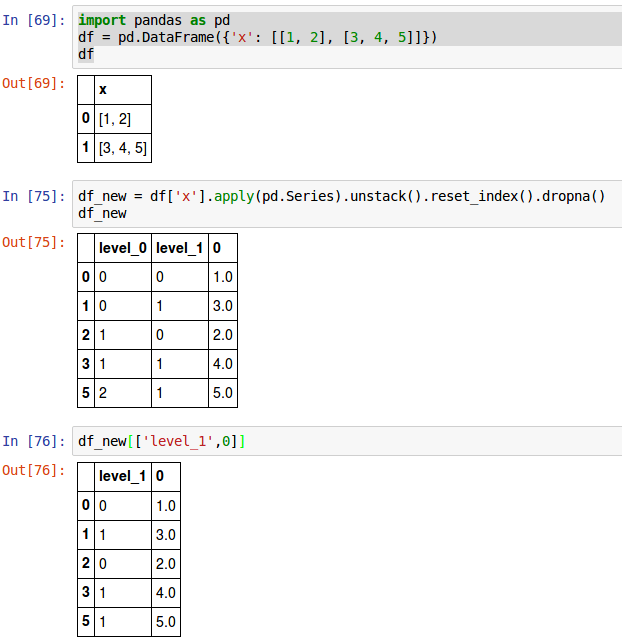Click the [3, 4, 5] cell in Out[69] table
The width and height of the screenshot is (622, 644).
click(x=123, y=148)
